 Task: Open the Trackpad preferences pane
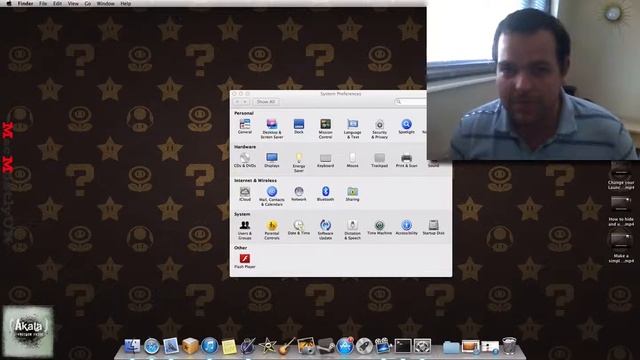click(x=380, y=160)
